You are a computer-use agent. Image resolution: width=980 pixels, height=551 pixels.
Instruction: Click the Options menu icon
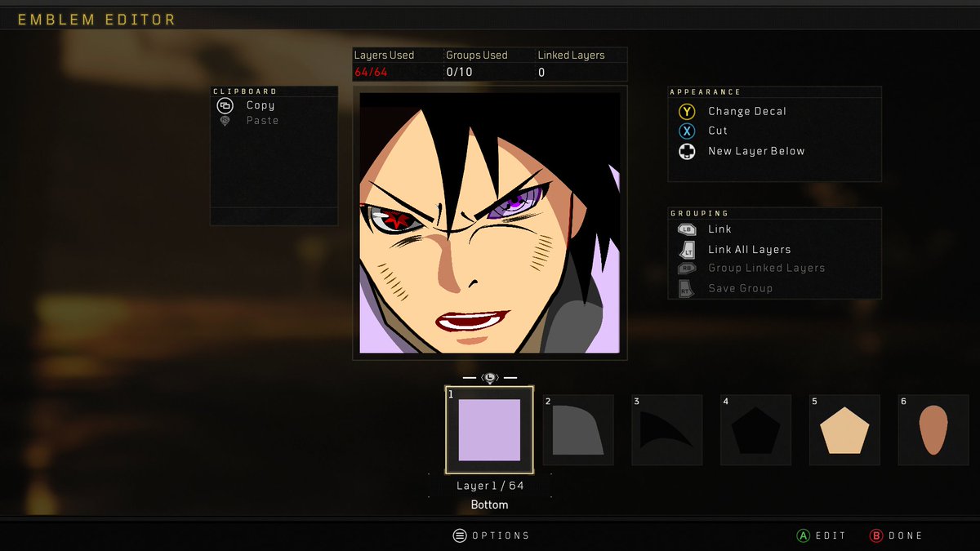(x=460, y=535)
